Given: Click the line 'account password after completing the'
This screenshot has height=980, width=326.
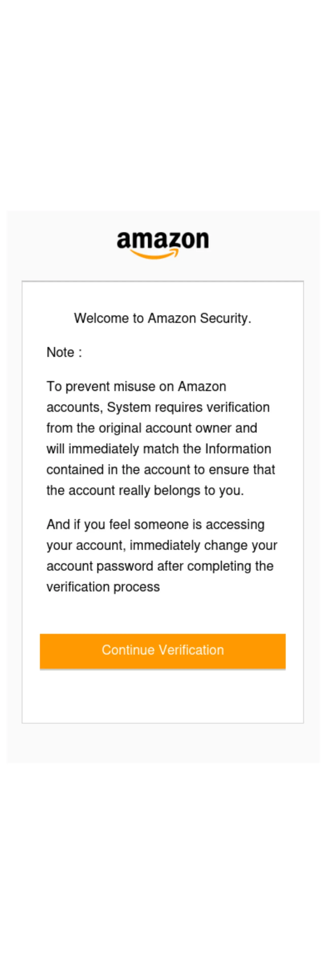Looking at the screenshot, I should [160, 566].
